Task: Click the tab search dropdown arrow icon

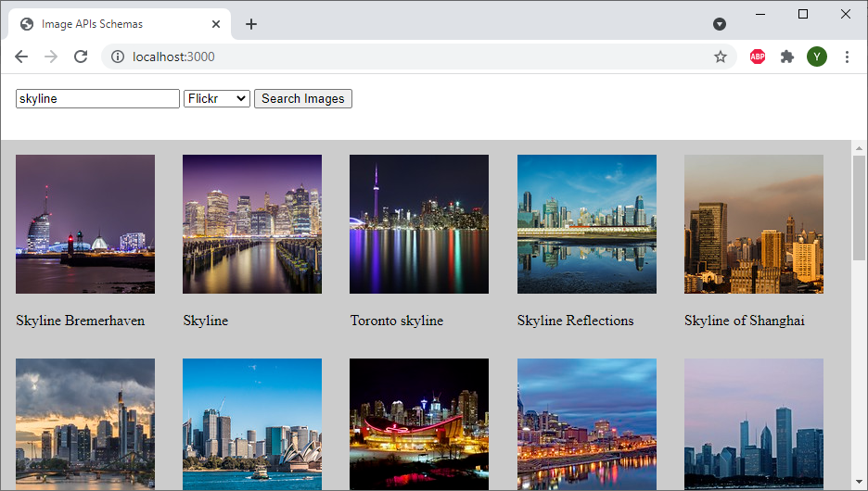Action: click(x=719, y=24)
